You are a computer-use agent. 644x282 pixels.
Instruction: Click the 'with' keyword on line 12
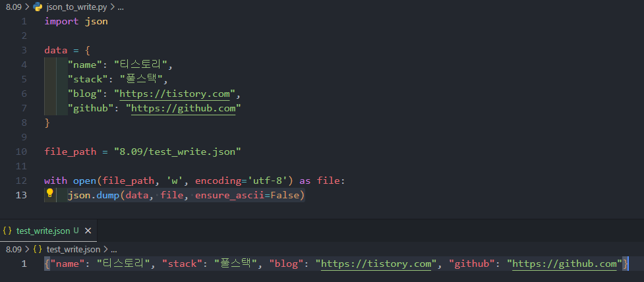click(x=56, y=181)
